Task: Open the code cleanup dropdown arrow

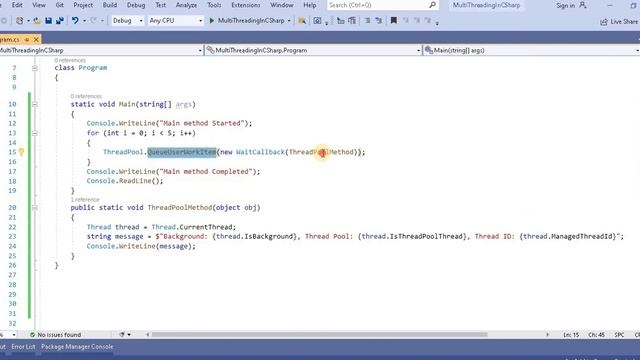Action: click(129, 335)
